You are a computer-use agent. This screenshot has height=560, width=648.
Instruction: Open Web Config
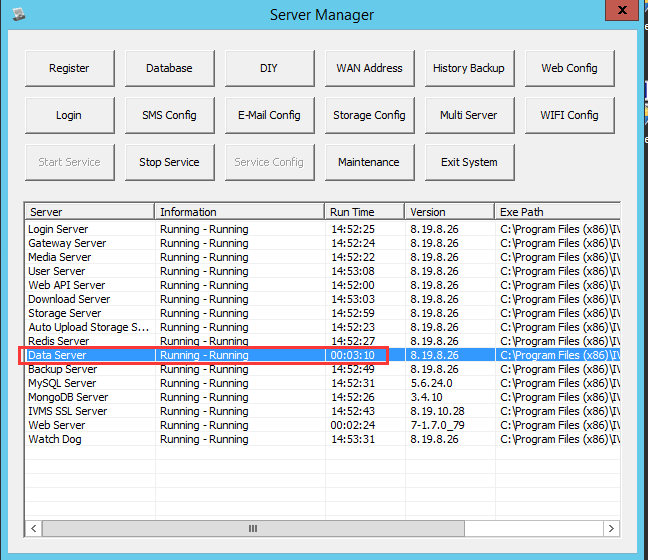(570, 68)
